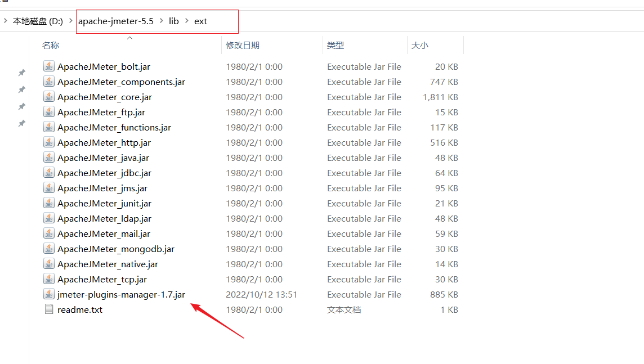Click the ApacheJMeter_tcp.jar file icon
The width and height of the screenshot is (644, 364).
(x=49, y=278)
